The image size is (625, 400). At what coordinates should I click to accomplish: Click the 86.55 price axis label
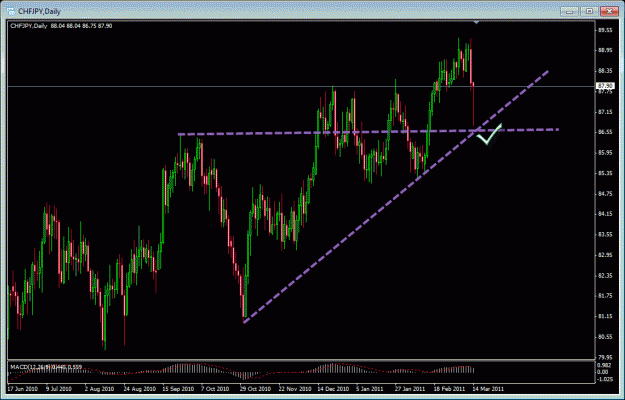pyautogui.click(x=605, y=132)
